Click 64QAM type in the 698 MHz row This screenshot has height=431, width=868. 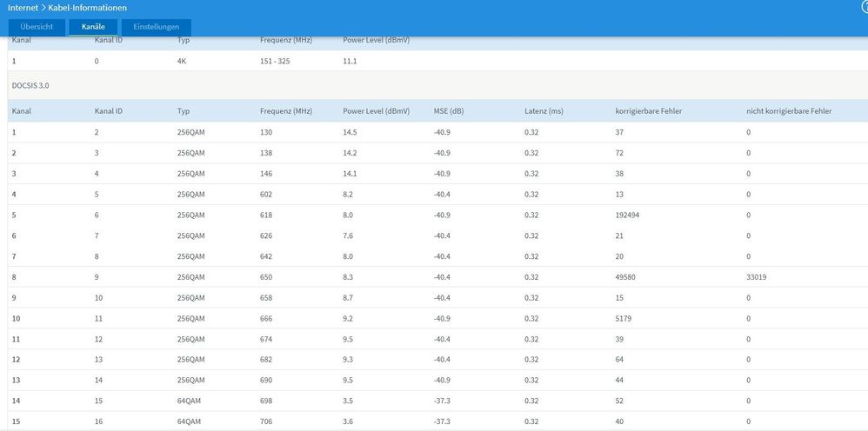click(189, 401)
